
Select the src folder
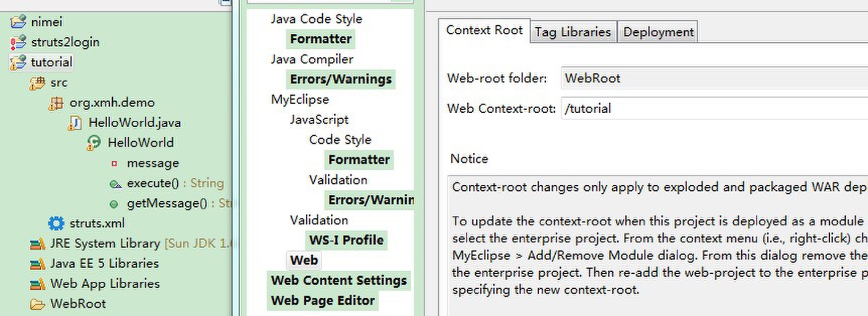(x=58, y=83)
